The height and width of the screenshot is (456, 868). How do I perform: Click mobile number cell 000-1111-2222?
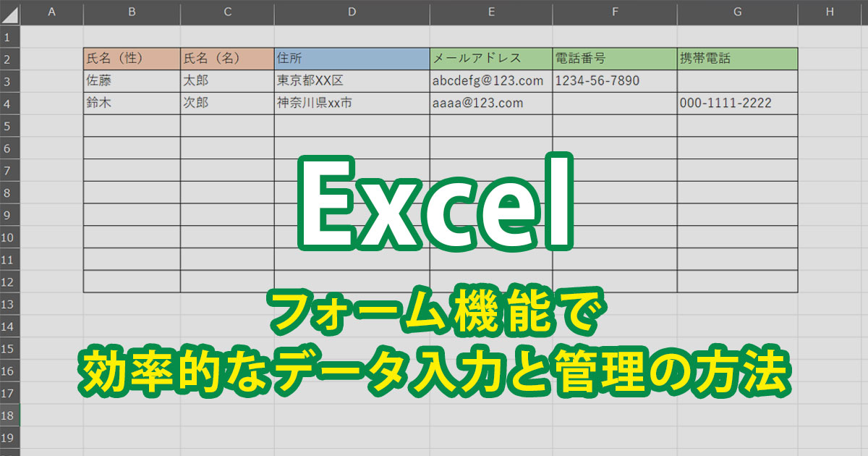click(737, 104)
